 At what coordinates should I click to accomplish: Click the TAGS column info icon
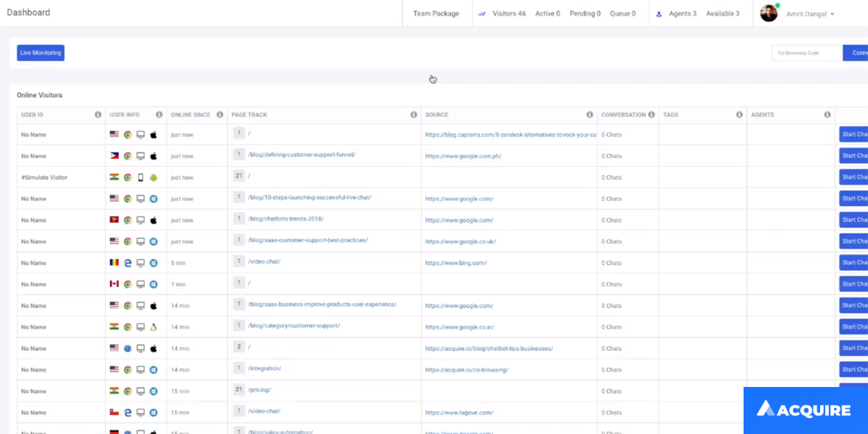739,114
